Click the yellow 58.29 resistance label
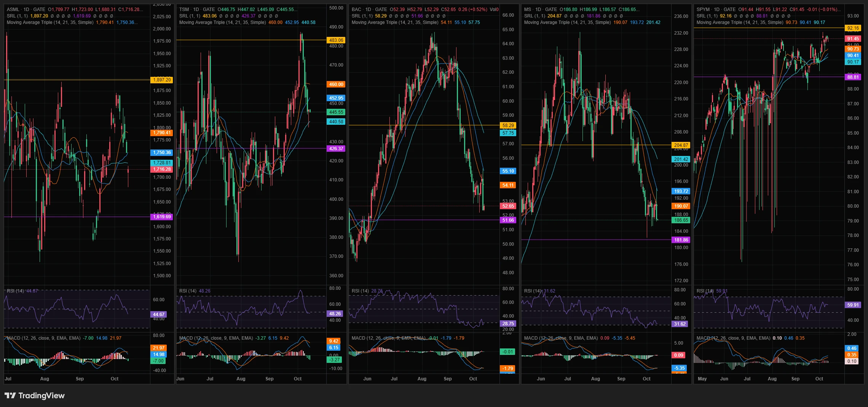 508,125
